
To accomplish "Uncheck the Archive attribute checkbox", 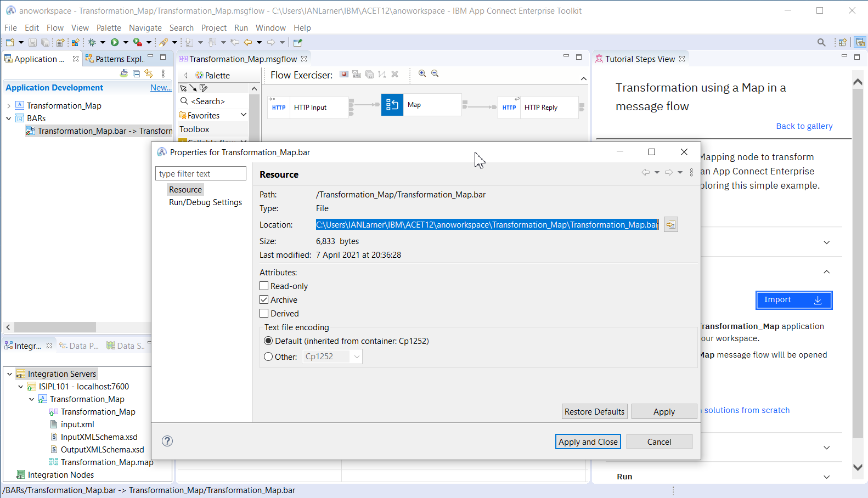I will point(264,299).
